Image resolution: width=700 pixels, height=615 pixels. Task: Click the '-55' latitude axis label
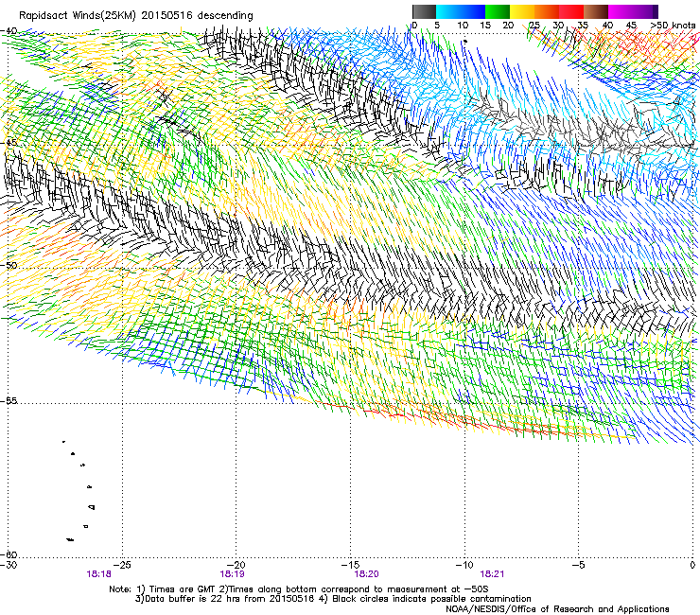click(x=9, y=400)
